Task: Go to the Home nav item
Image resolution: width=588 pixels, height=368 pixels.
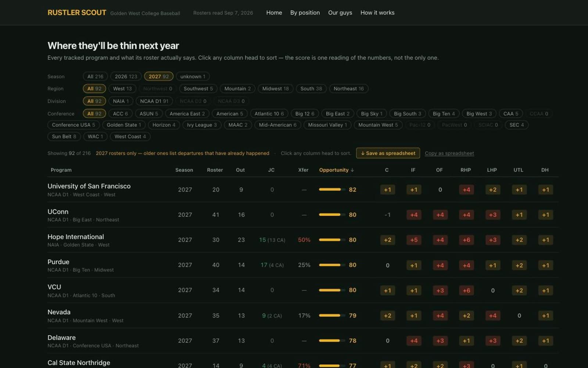Action: (x=274, y=13)
